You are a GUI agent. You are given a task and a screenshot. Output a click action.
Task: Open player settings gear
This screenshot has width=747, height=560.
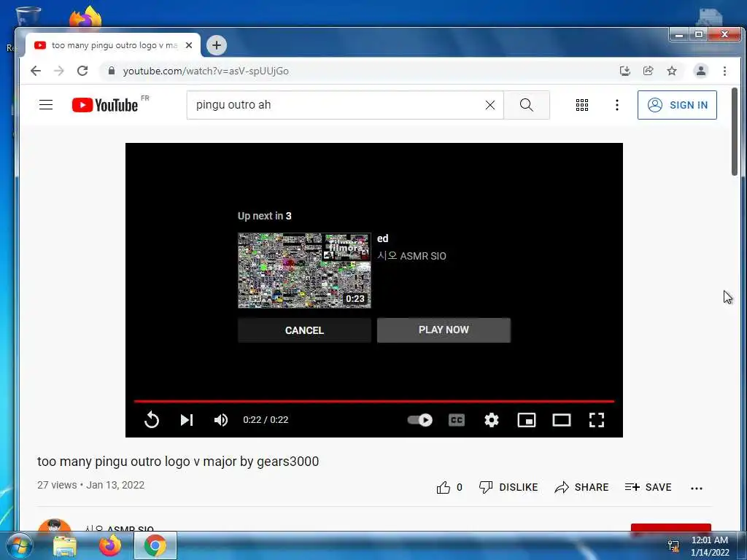pos(491,419)
